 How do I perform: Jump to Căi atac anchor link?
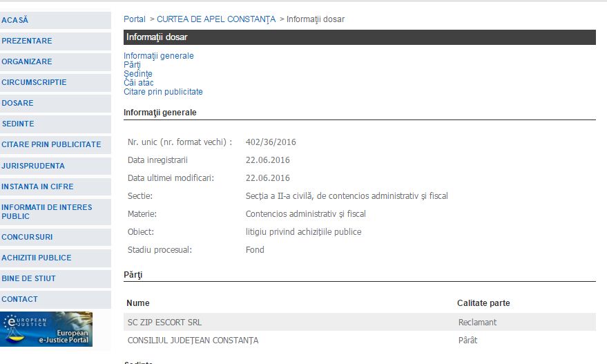(x=139, y=83)
